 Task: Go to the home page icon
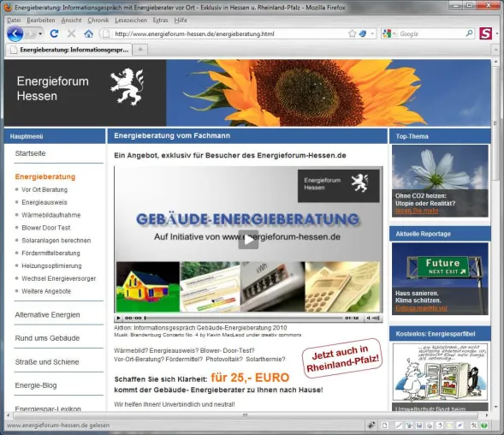88,33
